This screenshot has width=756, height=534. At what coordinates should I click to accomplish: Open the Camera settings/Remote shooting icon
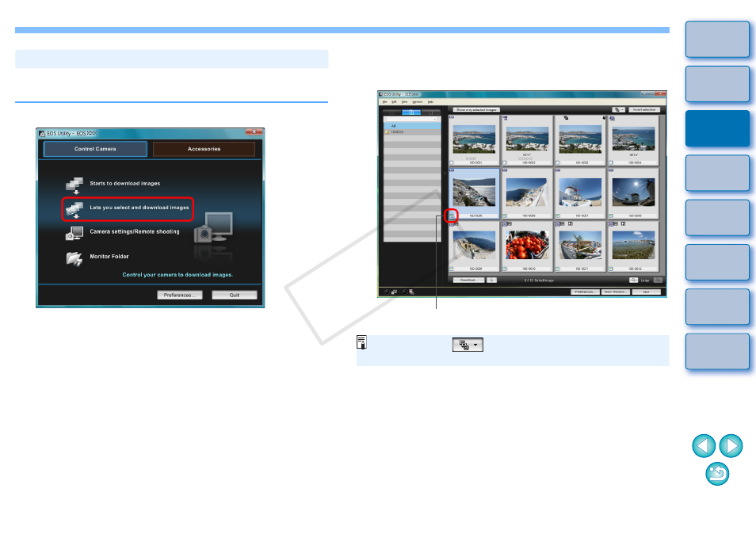click(x=74, y=233)
